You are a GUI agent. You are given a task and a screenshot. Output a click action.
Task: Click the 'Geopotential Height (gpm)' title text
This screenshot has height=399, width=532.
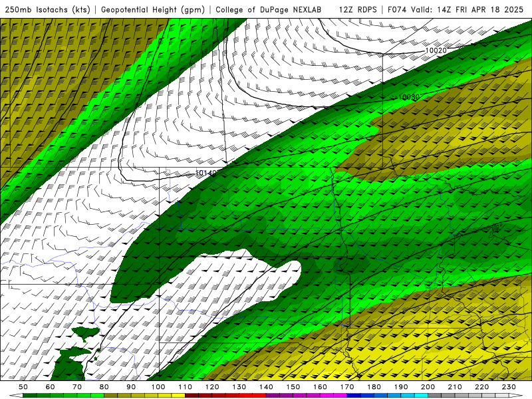(153, 10)
